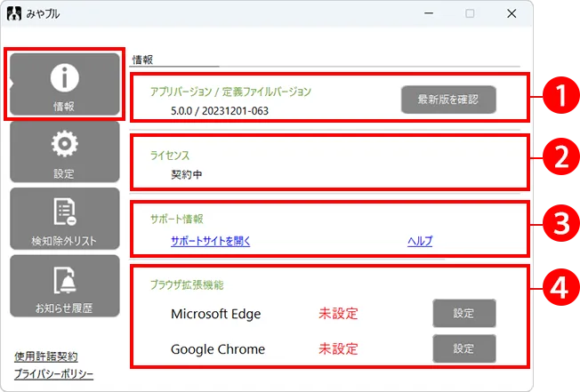The width and height of the screenshot is (580, 392).
Task: Click version text 5.0.0 / 20231201-063
Action: pyautogui.click(x=220, y=111)
